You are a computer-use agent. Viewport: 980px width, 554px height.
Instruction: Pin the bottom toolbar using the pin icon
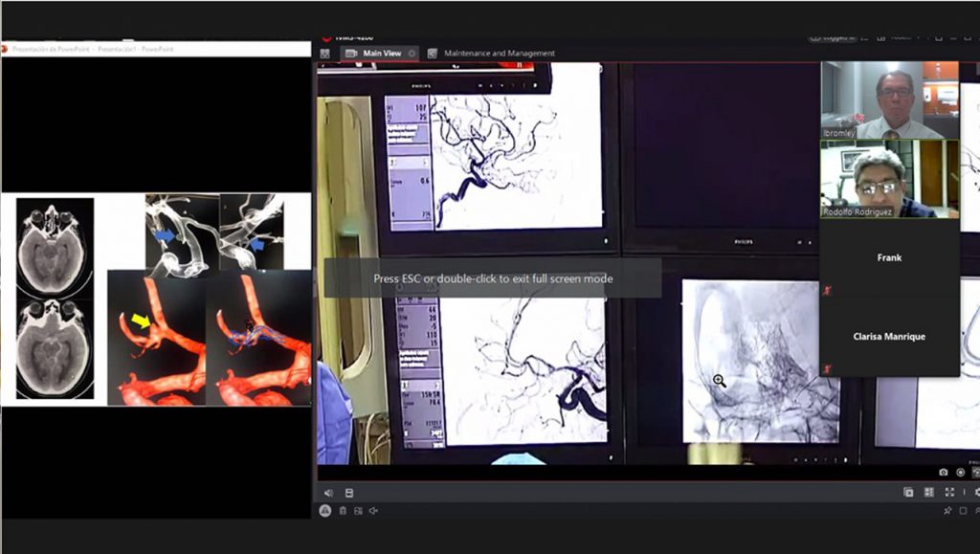[947, 511]
